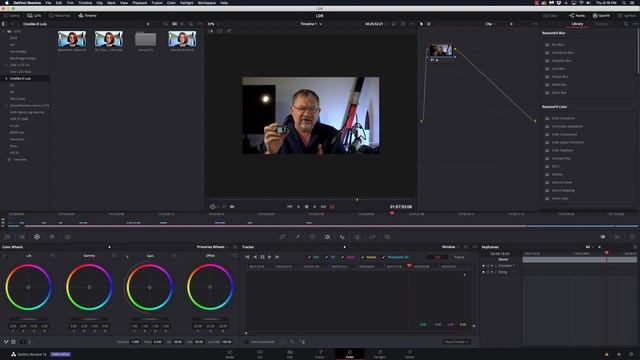640x360 pixels.
Task: Open the Gallery panel button
Action: click(11, 16)
